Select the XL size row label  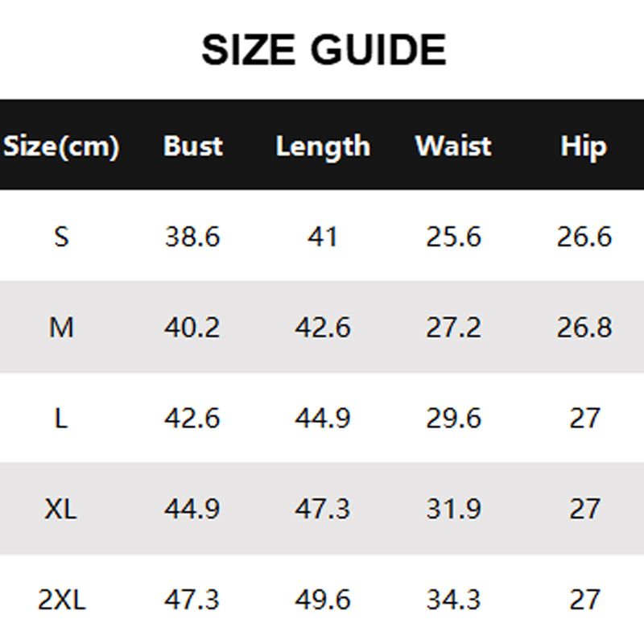coord(61,509)
